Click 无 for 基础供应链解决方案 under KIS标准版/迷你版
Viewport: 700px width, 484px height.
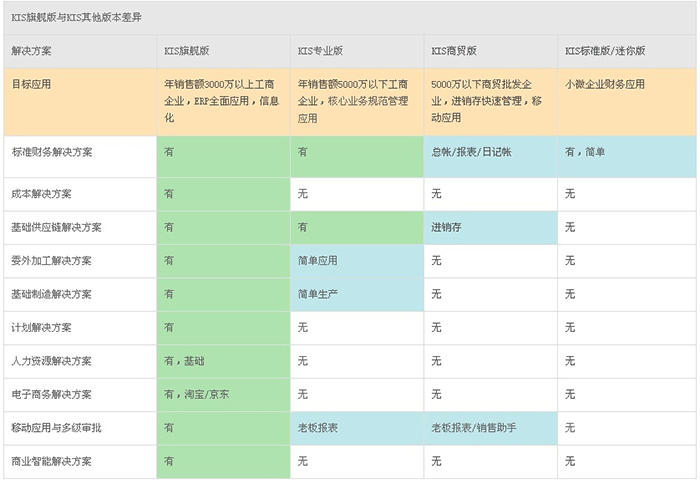(570, 227)
